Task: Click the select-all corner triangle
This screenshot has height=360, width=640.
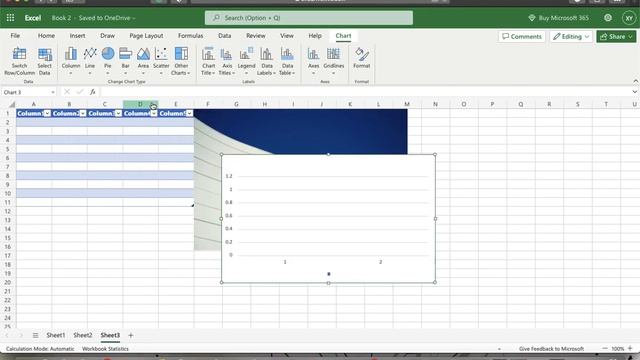Action: (x=11, y=104)
